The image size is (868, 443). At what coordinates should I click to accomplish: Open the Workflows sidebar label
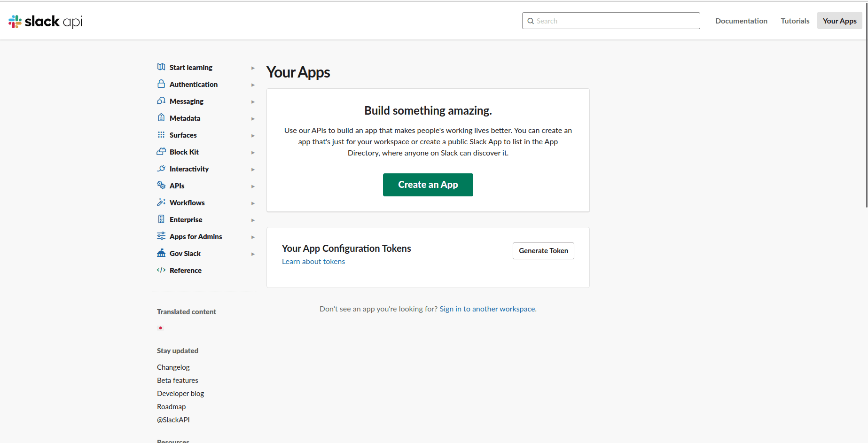click(x=187, y=203)
